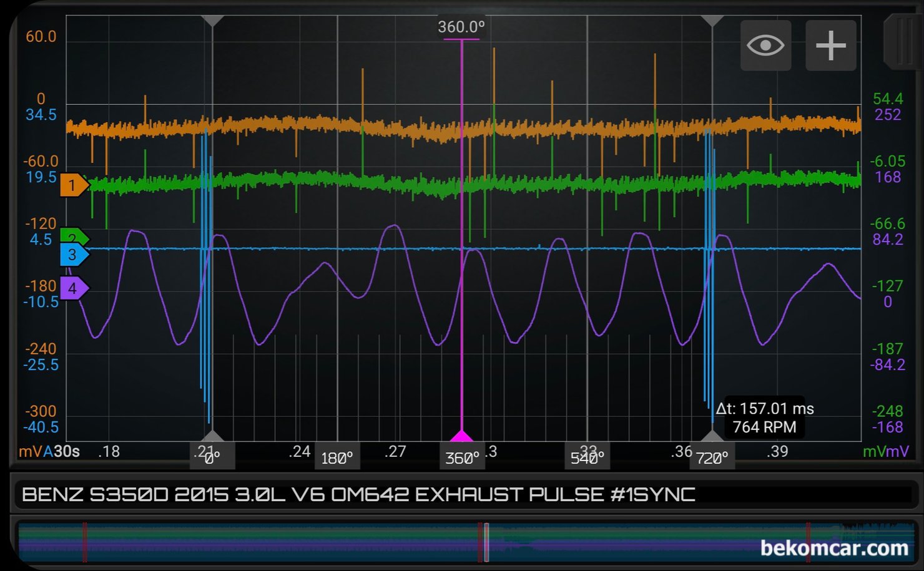This screenshot has height=571, width=924.
Task: Click the magenta 360° cursor bottom handle
Action: pos(461,435)
